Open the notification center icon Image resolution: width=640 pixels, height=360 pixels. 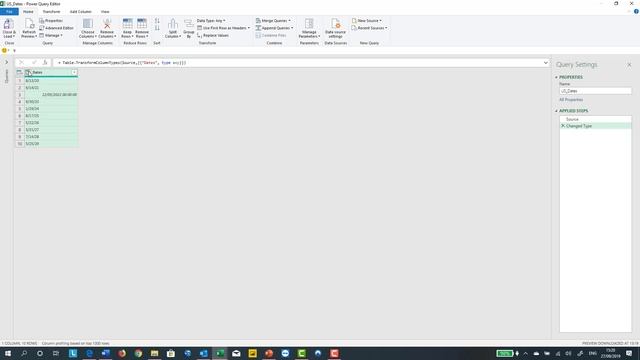tap(629, 353)
